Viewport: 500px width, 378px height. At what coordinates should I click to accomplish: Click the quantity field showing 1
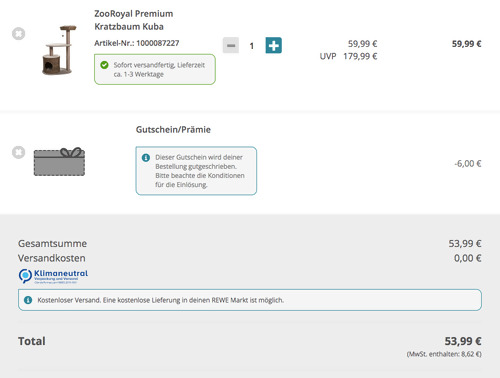tap(252, 46)
